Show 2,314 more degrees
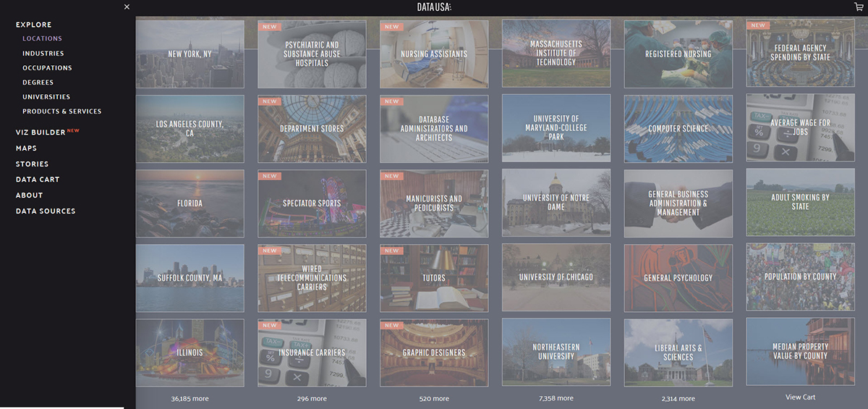The image size is (868, 409). [678, 399]
